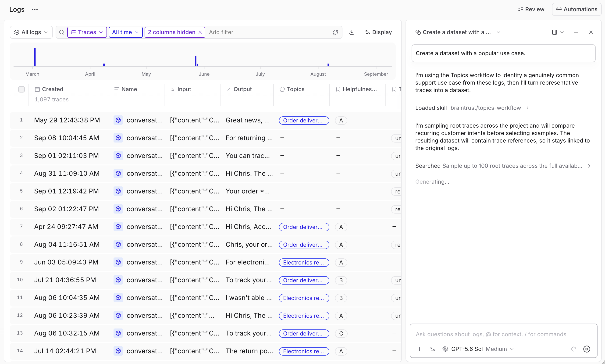The width and height of the screenshot is (605, 364).
Task: Open the Traces view dropdown
Action: [x=87, y=32]
